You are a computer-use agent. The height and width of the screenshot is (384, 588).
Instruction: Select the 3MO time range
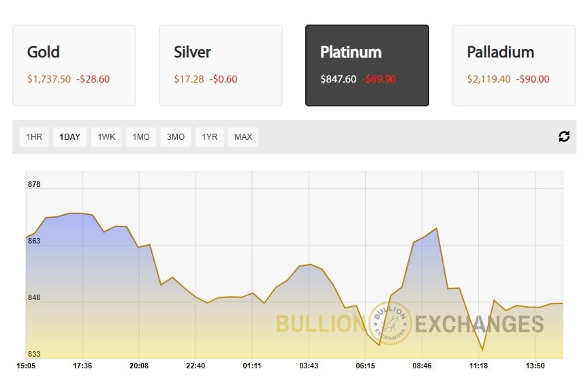pyautogui.click(x=176, y=137)
